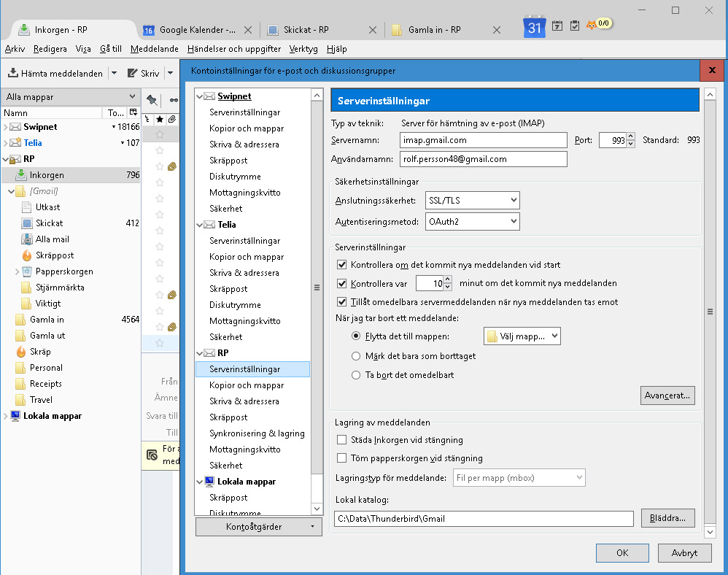728x575 pixels.
Task: Click the Bläddra... button
Action: (x=667, y=518)
